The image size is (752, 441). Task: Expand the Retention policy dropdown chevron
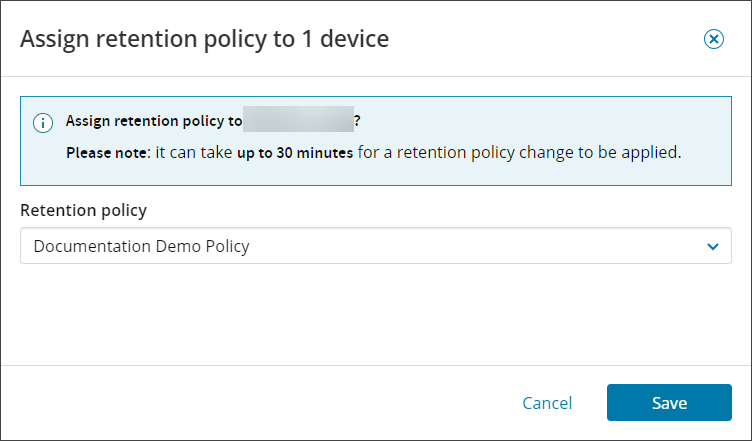[713, 246]
